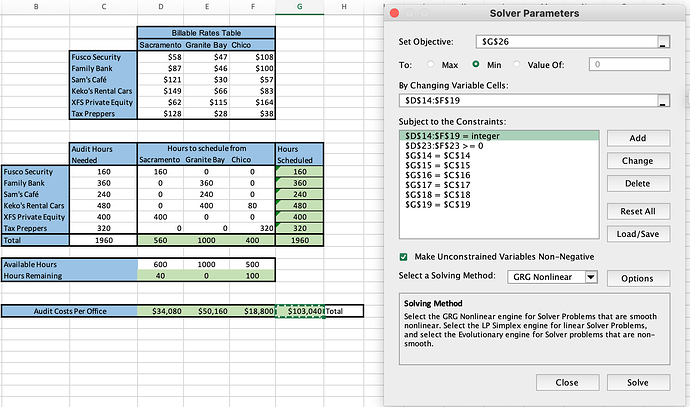Open solver Options button
Image resolution: width=690 pixels, height=407 pixels.
pos(638,279)
